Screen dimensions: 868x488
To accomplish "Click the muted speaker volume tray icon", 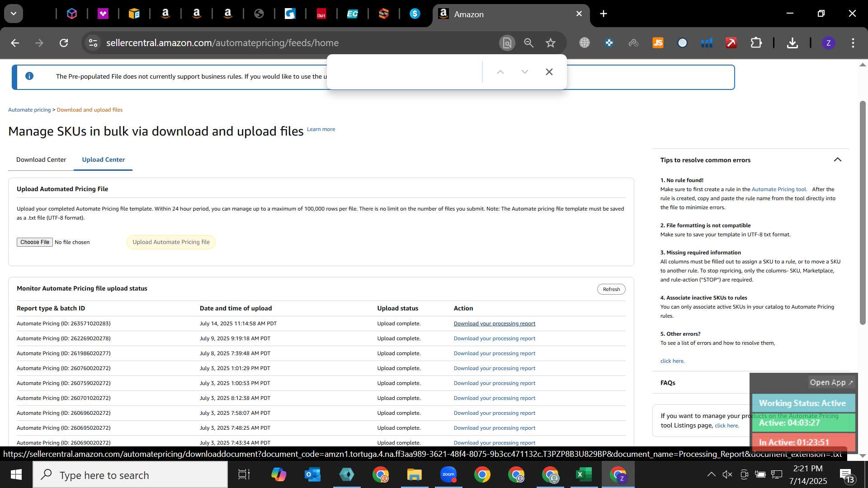I will [x=727, y=474].
